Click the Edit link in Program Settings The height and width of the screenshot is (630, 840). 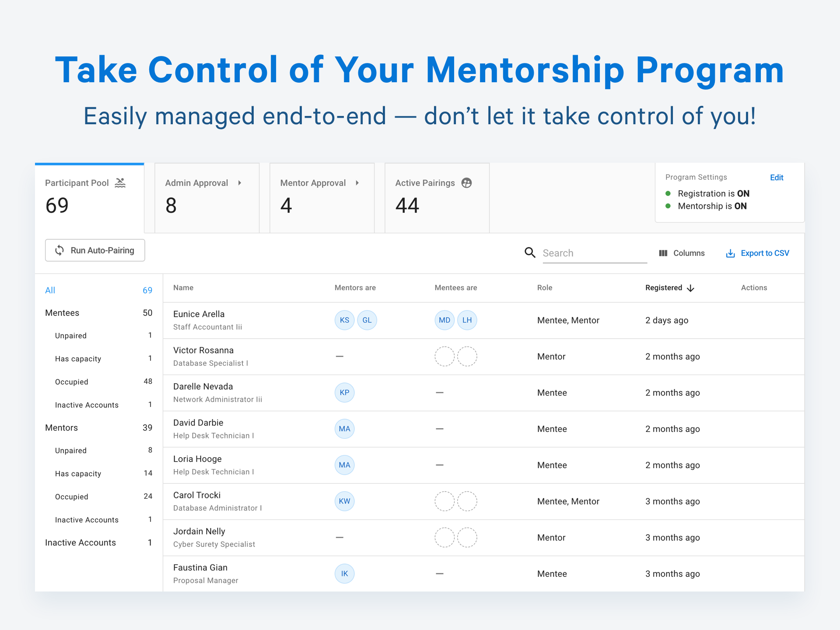pyautogui.click(x=777, y=178)
